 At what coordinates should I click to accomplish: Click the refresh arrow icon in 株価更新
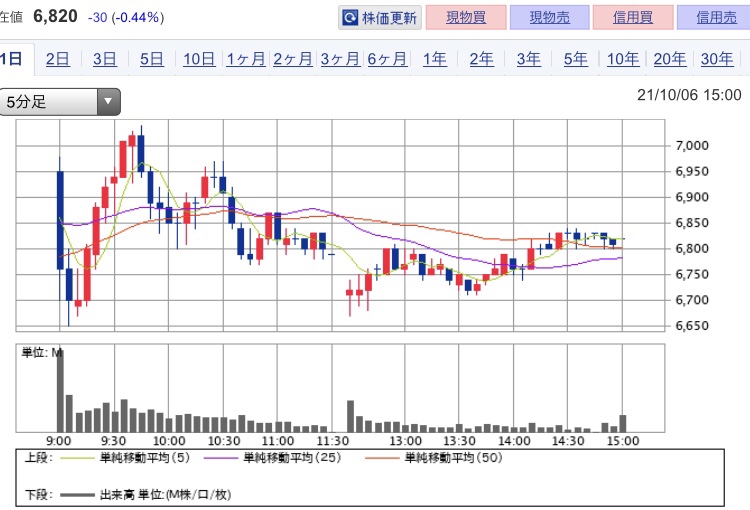point(350,18)
